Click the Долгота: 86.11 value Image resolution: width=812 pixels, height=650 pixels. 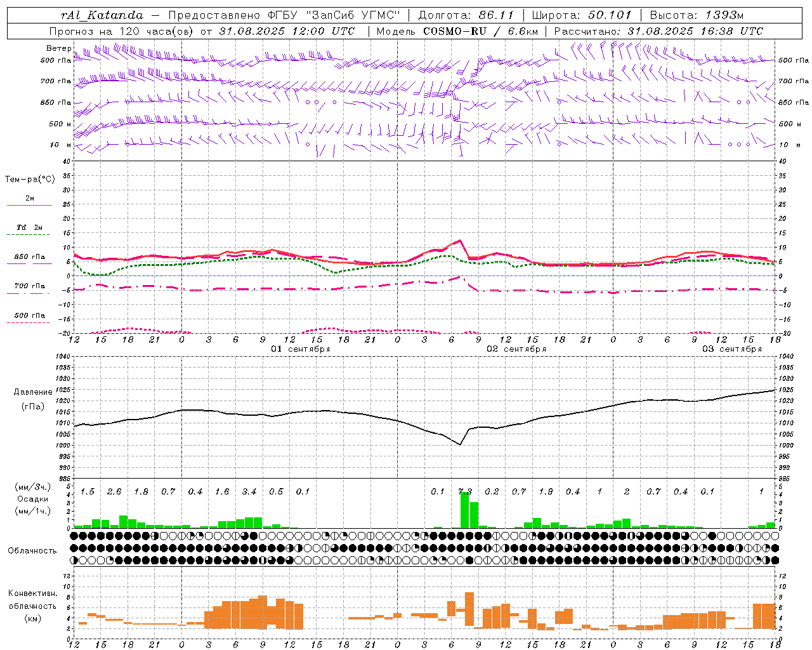tap(466, 15)
